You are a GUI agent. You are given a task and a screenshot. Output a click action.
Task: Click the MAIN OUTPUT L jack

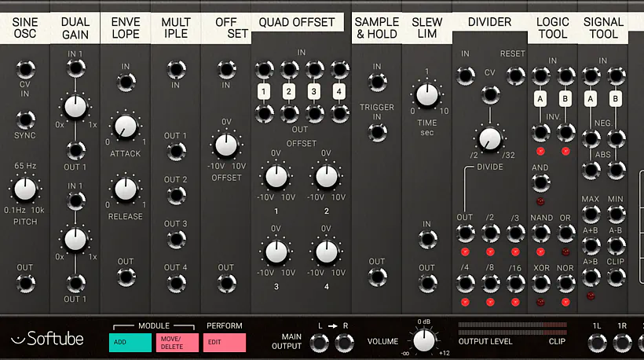pyautogui.click(x=319, y=343)
